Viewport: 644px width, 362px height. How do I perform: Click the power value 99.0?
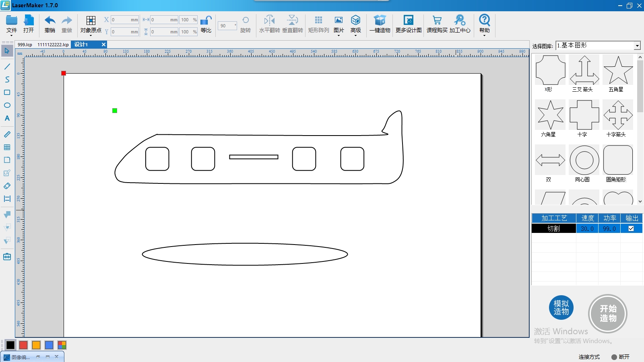click(x=609, y=228)
